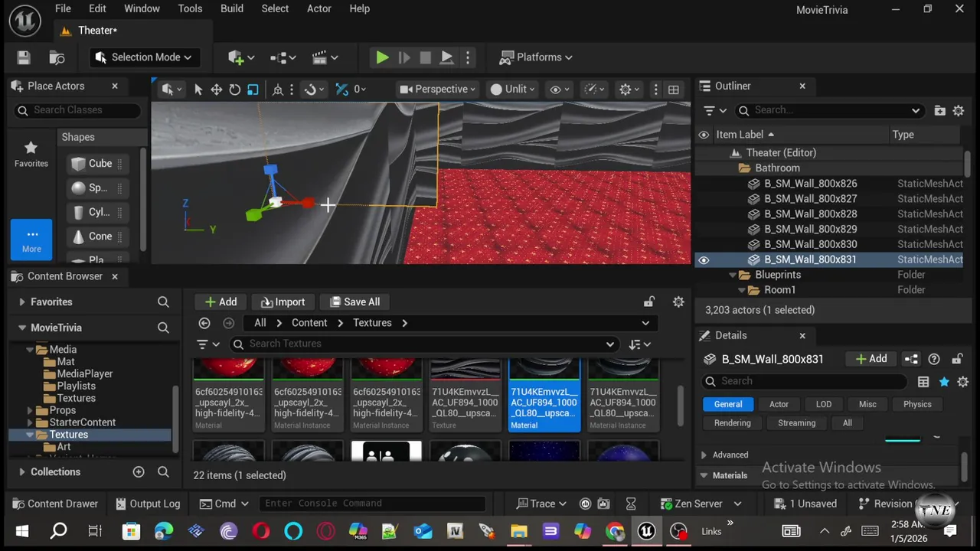Open the Platforms dropdown
980x551 pixels.
[x=536, y=57]
